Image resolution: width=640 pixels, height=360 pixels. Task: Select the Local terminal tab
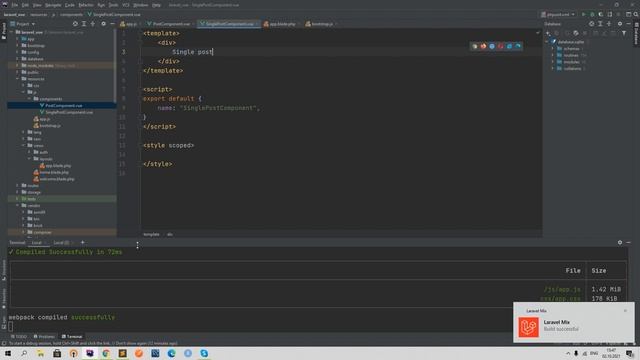point(37,242)
